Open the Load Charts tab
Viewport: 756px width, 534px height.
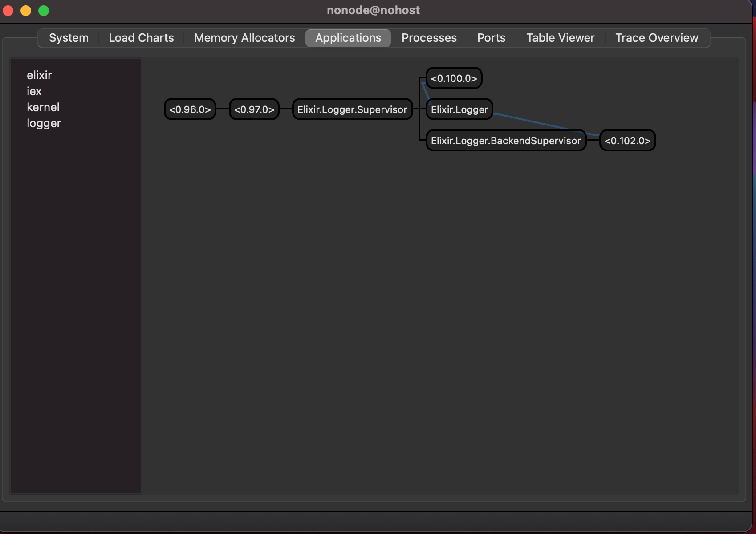[141, 38]
